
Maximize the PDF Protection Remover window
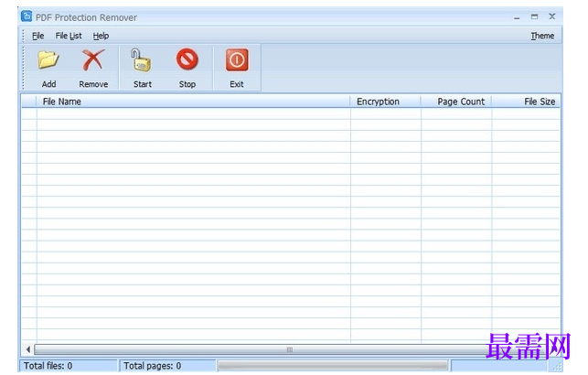pos(534,16)
